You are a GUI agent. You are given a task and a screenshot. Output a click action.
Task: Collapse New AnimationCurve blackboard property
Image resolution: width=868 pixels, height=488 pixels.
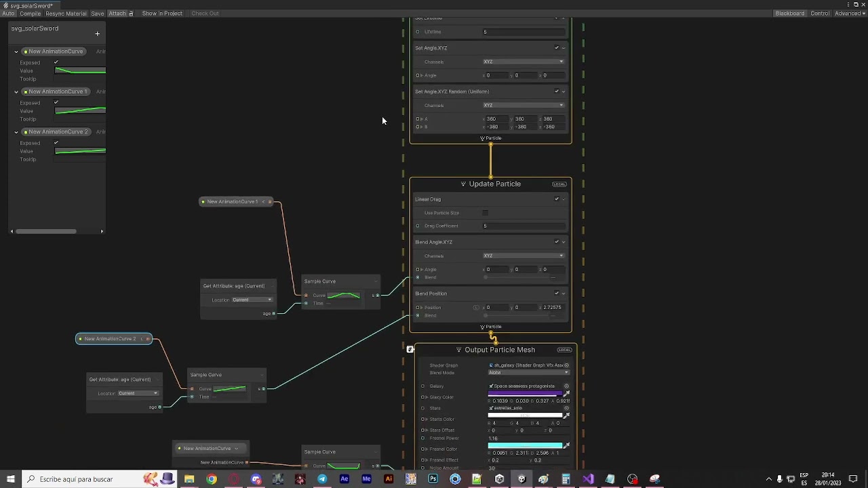pyautogui.click(x=16, y=52)
